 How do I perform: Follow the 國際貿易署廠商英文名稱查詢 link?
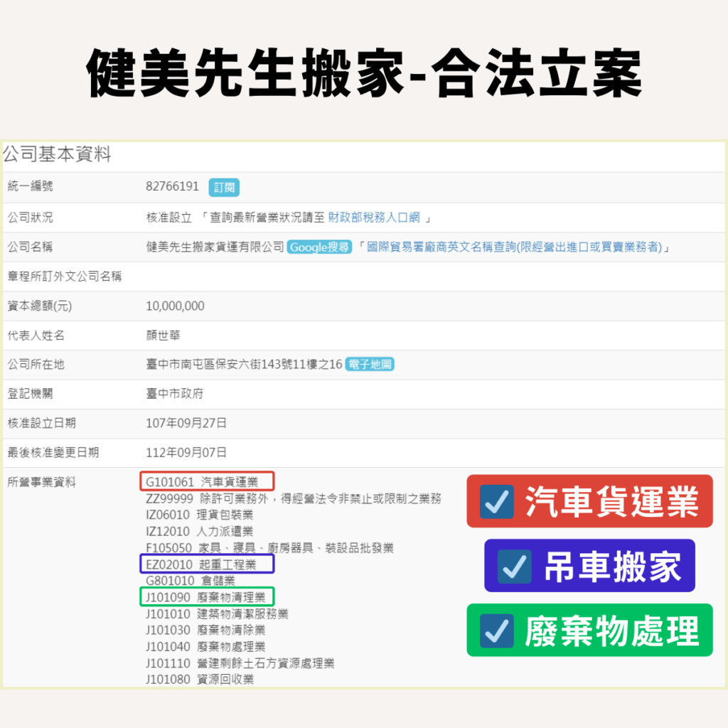[514, 247]
